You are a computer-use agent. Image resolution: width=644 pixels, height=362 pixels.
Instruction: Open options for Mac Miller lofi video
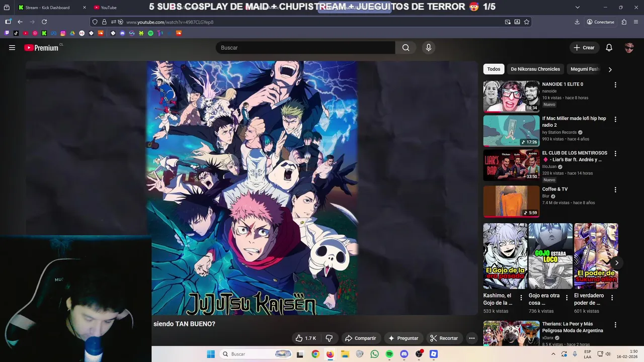tap(615, 120)
